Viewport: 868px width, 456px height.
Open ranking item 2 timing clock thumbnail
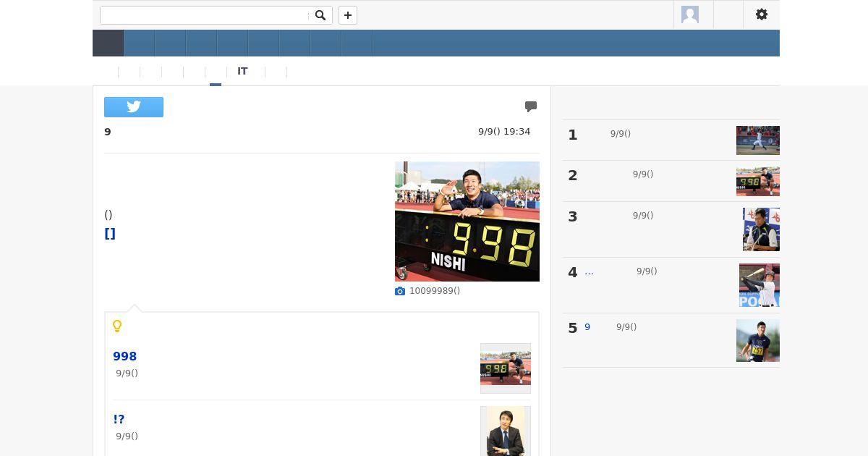click(x=758, y=182)
